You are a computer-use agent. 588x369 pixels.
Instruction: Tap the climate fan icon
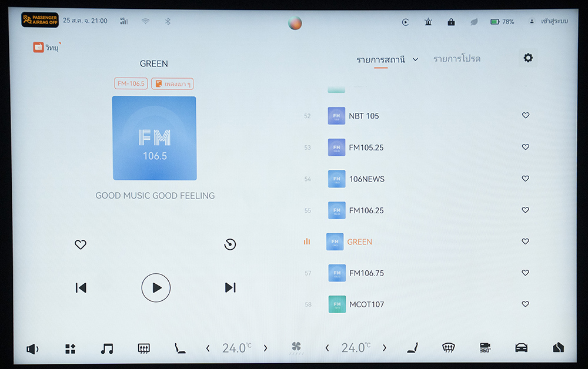click(296, 348)
